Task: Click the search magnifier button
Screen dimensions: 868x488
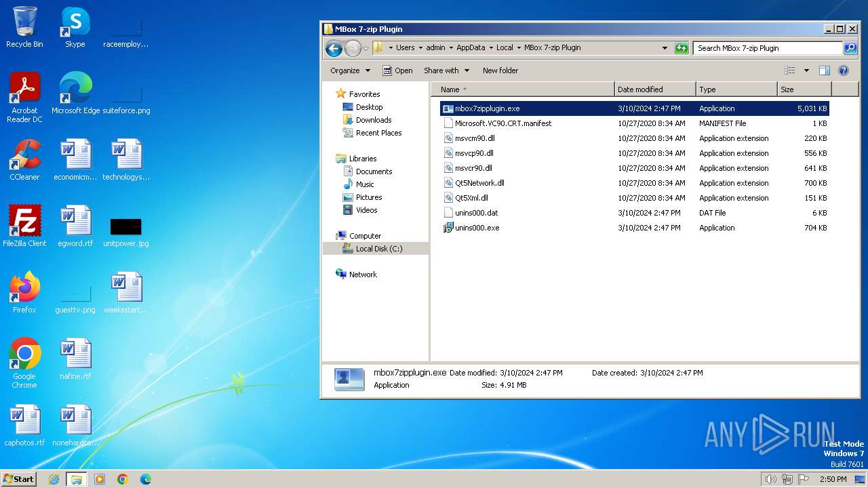Action: pos(850,48)
